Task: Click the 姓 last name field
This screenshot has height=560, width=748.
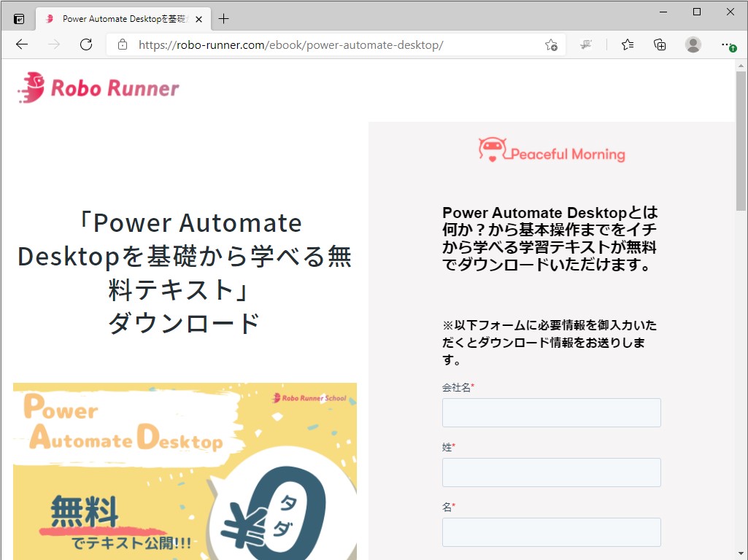Action: pyautogui.click(x=551, y=472)
